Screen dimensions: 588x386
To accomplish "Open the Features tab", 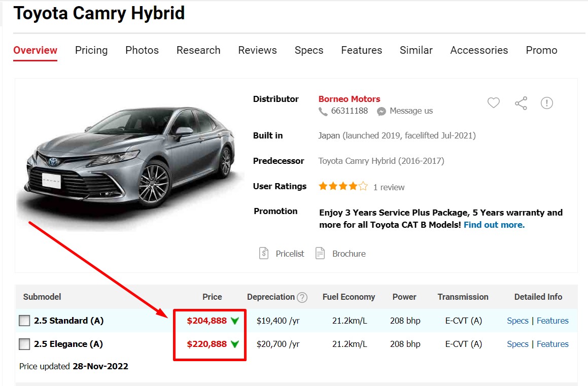I will click(362, 50).
